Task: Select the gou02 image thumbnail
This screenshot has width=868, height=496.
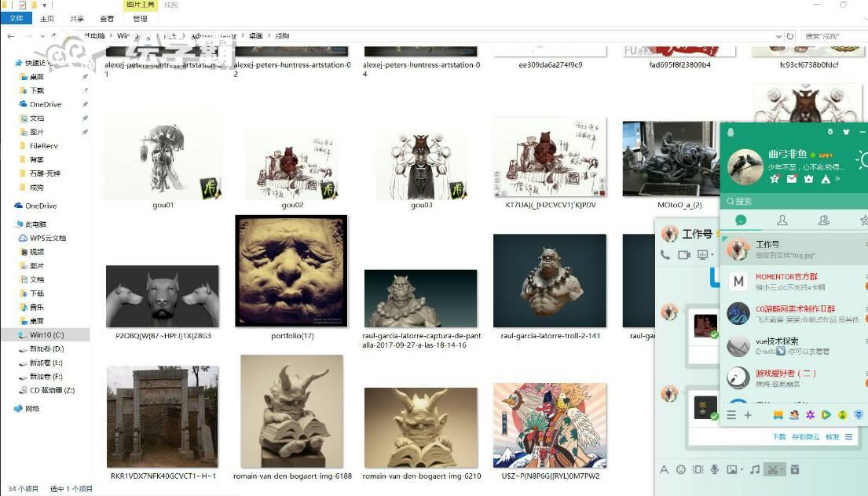Action: (x=291, y=166)
